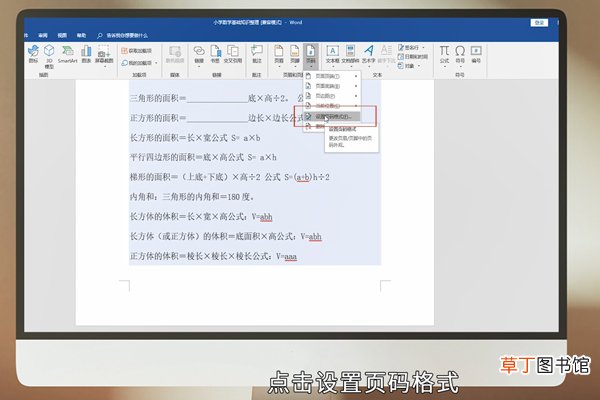Click Signature Line (签名行)

(409, 47)
